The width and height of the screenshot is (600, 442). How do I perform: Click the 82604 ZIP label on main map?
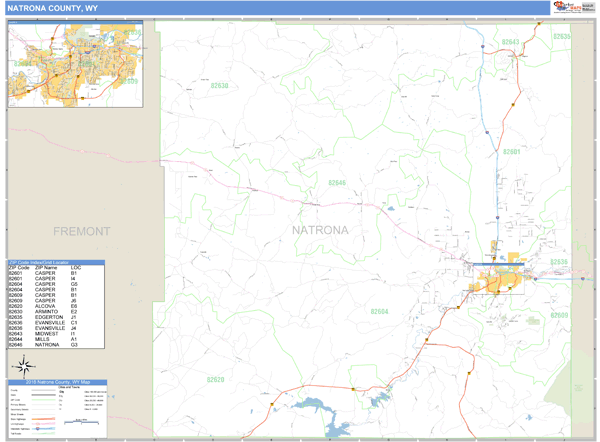379,312
